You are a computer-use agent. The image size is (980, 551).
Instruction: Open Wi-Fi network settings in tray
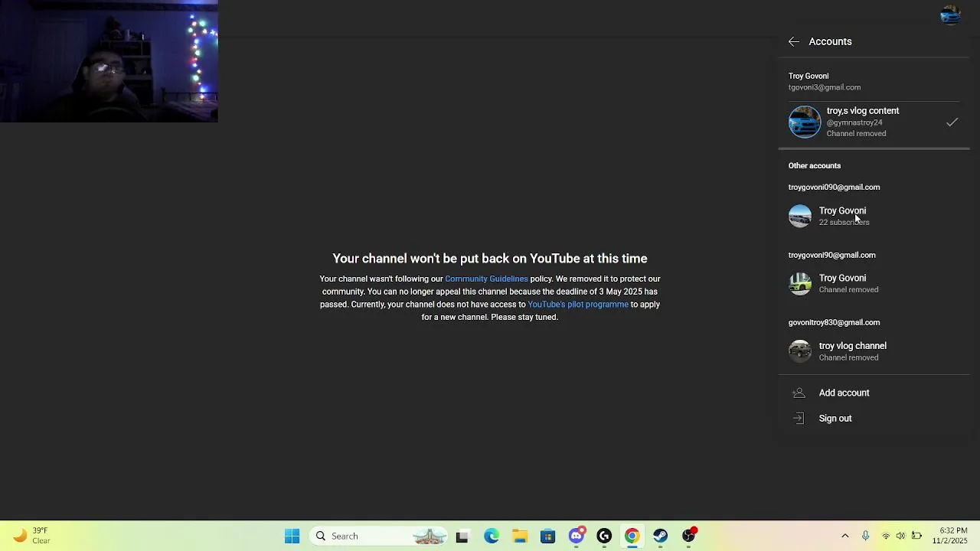[x=886, y=536]
